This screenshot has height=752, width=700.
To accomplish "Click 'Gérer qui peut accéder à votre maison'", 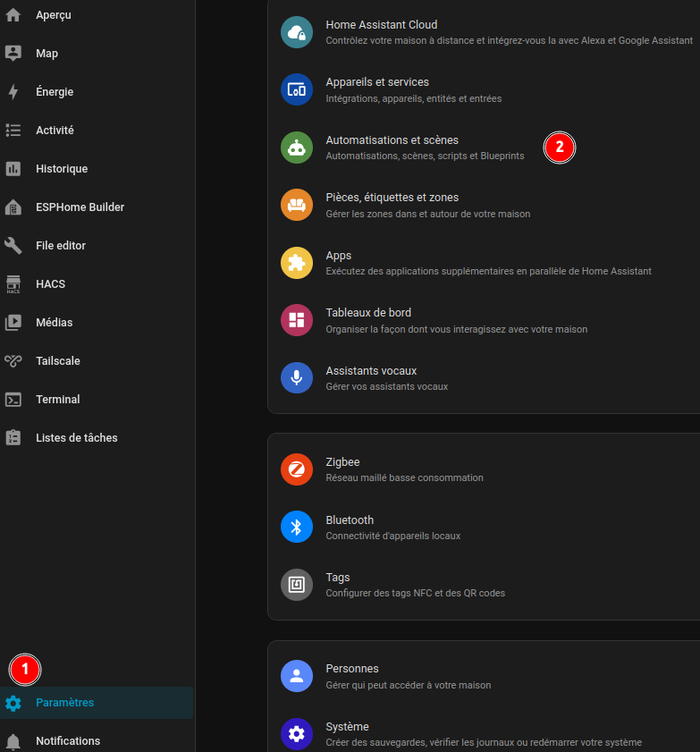I will click(x=409, y=685).
